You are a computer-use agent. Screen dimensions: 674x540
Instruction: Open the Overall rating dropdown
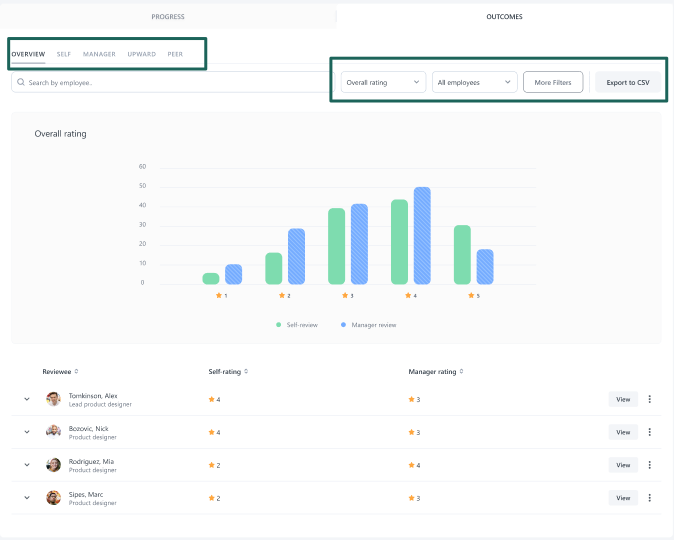[383, 83]
